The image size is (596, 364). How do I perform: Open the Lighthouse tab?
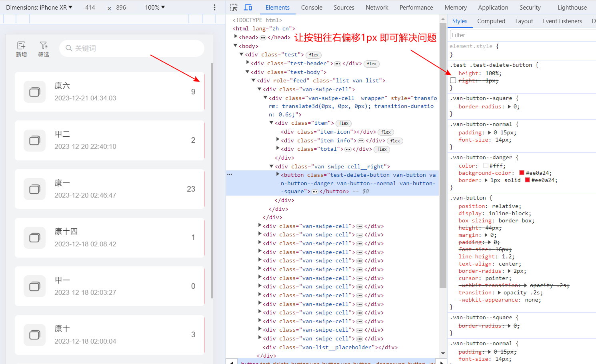point(572,8)
